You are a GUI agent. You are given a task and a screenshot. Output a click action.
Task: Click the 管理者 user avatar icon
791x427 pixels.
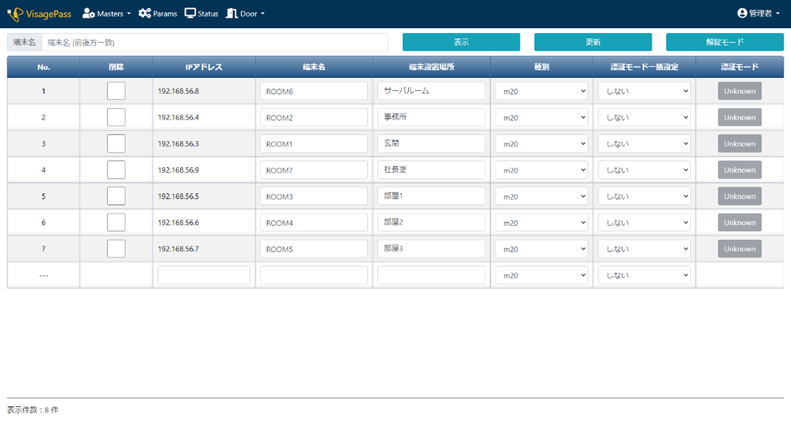[x=742, y=14]
